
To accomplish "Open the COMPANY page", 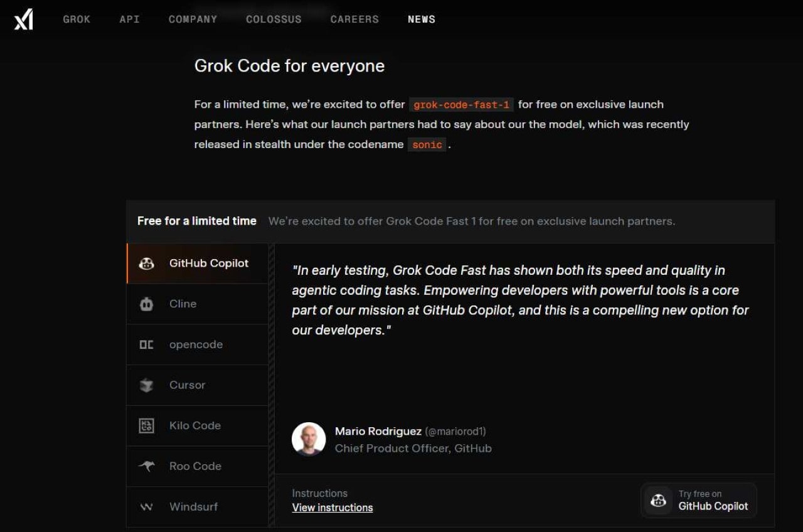I will 193,19.
